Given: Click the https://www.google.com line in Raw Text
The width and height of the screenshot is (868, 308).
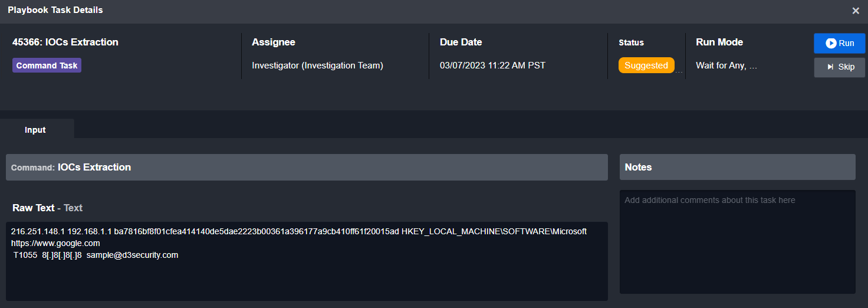Looking at the screenshot, I should (x=55, y=243).
